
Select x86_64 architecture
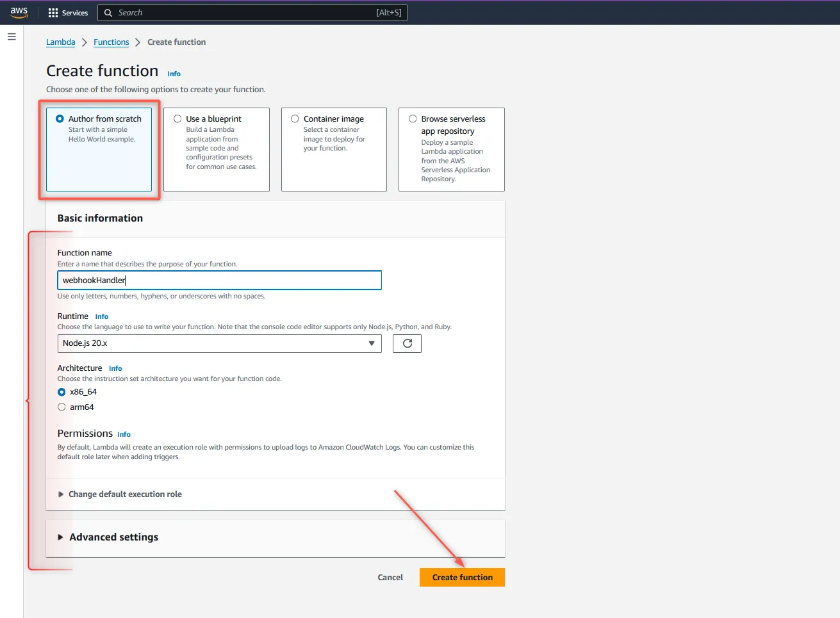pos(62,392)
